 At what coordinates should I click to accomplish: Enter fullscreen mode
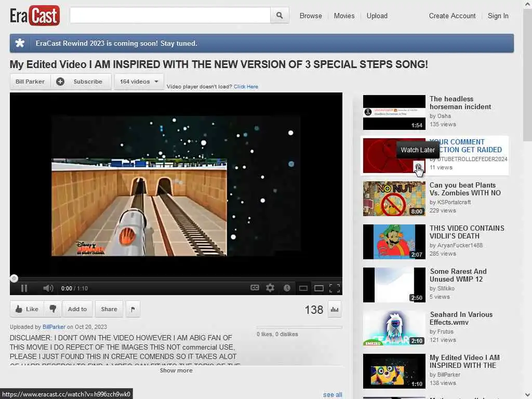(x=335, y=288)
